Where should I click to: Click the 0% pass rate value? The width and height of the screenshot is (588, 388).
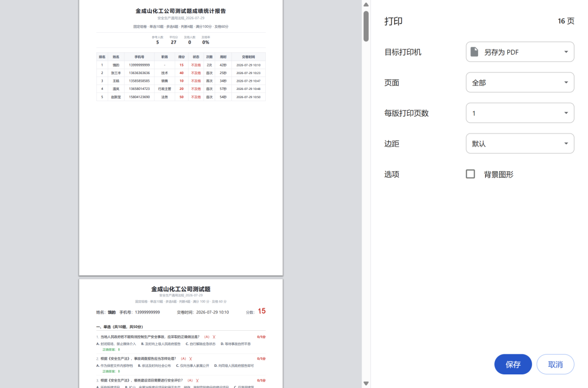205,43
